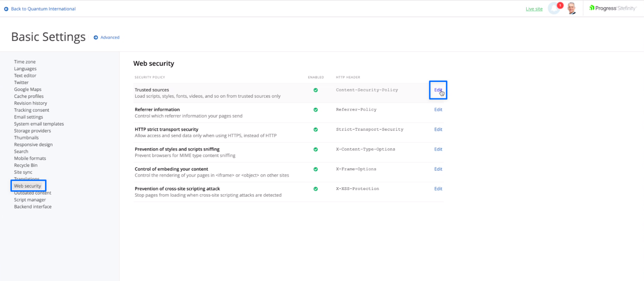
Task: Open Languages settings
Action: point(25,69)
